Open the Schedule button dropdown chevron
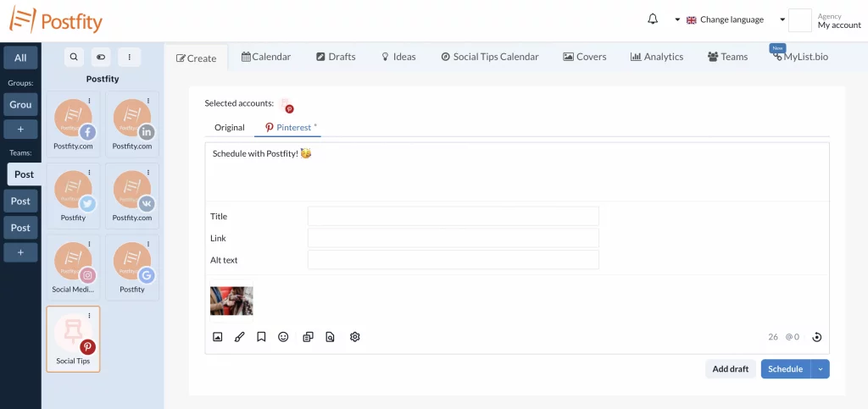Image resolution: width=868 pixels, height=409 pixels. (821, 368)
